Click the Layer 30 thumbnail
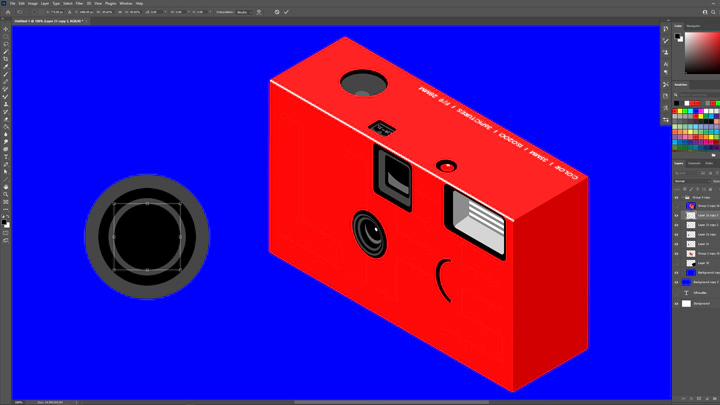Screen dimensions: 720x405 pyautogui.click(x=691, y=263)
